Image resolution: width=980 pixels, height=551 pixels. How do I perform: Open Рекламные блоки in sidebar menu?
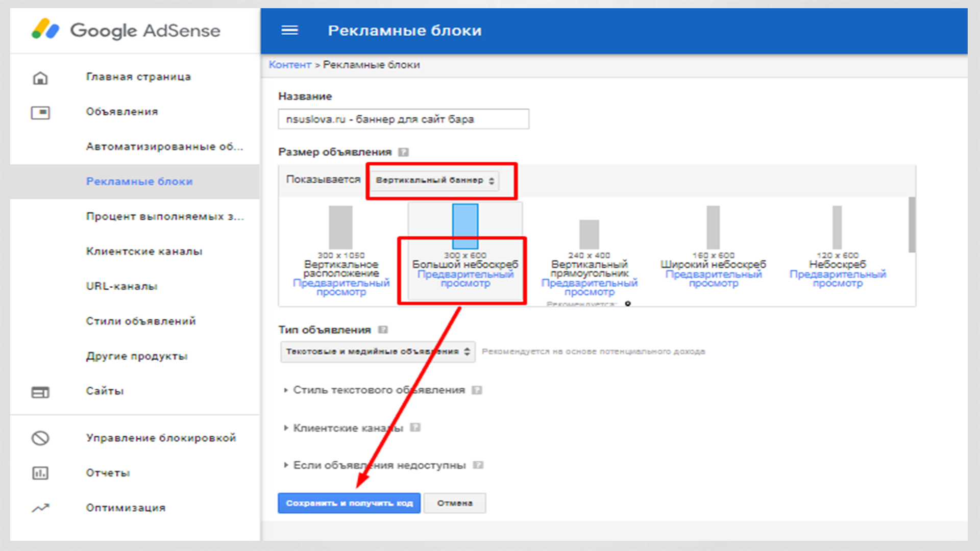click(139, 182)
